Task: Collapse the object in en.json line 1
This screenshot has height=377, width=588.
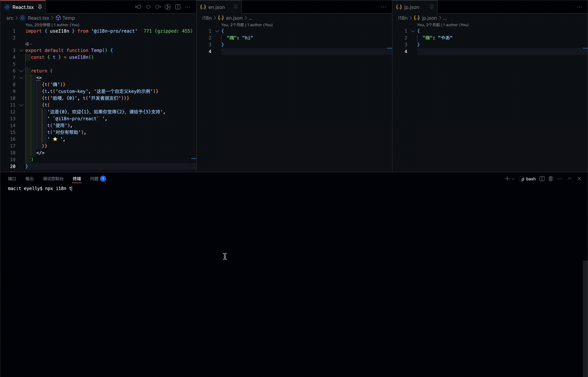Action: [x=217, y=31]
